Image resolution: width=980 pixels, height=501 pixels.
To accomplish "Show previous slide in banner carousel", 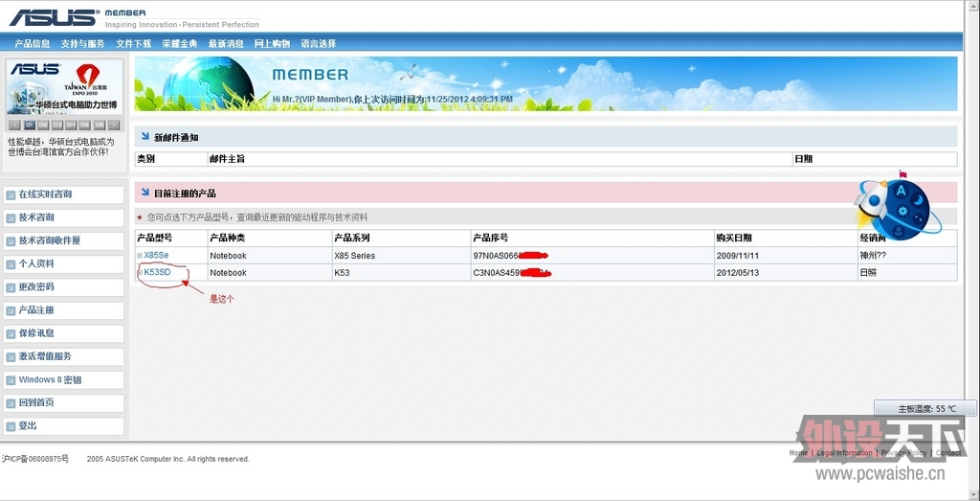I will [15, 125].
